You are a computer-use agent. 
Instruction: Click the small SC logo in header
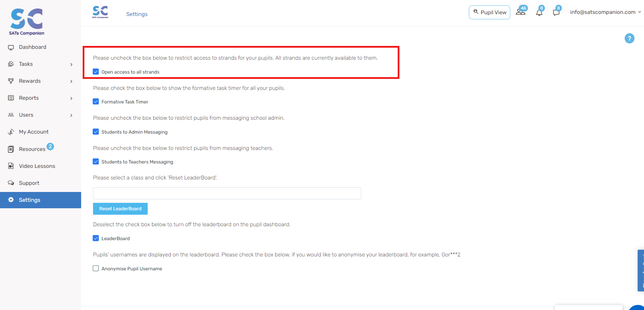click(100, 12)
